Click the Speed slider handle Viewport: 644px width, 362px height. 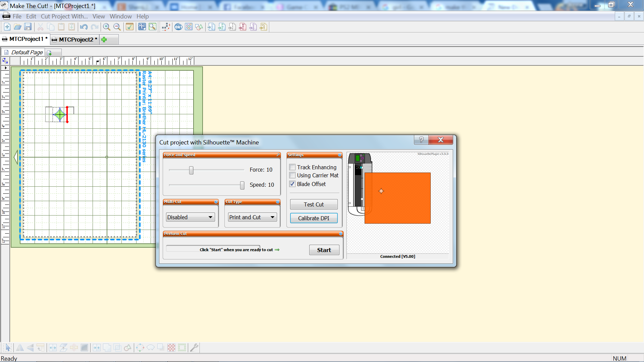point(242,185)
